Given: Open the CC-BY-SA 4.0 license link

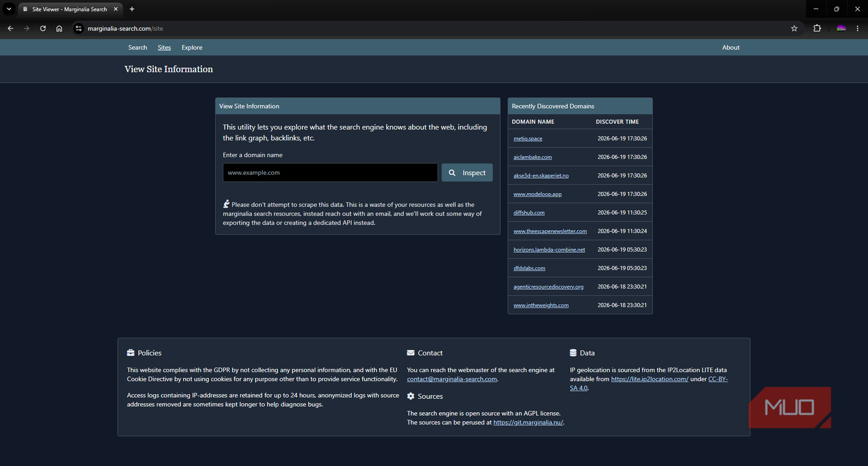Looking at the screenshot, I should [x=648, y=383].
